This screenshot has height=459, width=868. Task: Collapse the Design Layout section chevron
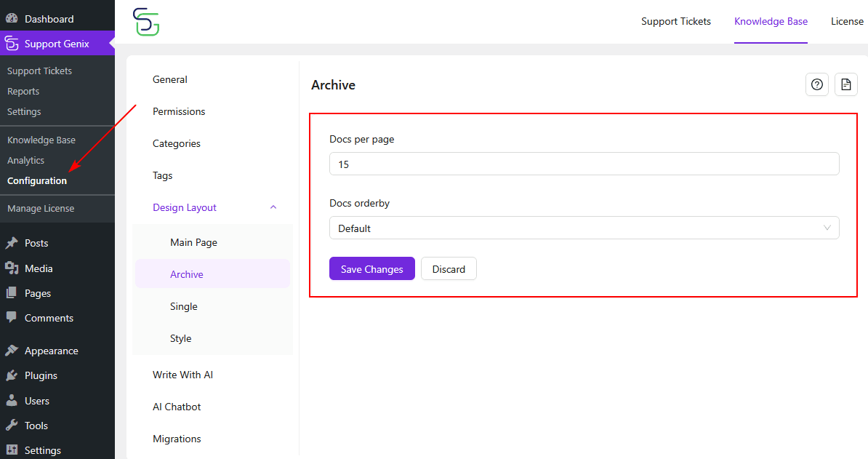pos(273,207)
